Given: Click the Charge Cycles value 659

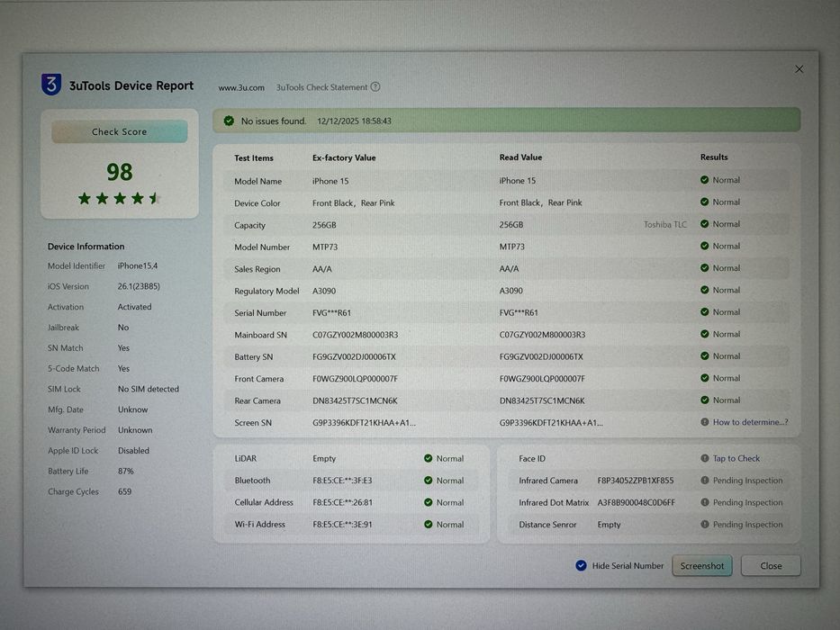Looking at the screenshot, I should pos(124,491).
